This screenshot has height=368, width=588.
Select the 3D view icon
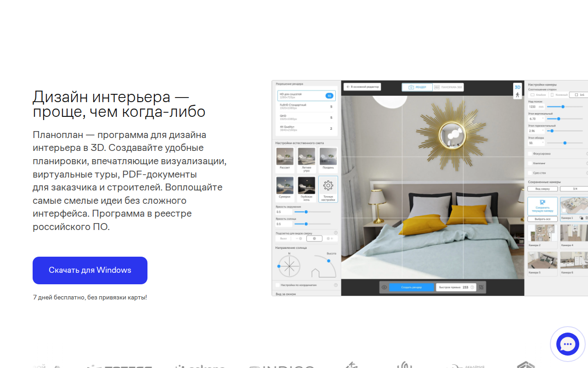click(x=517, y=87)
